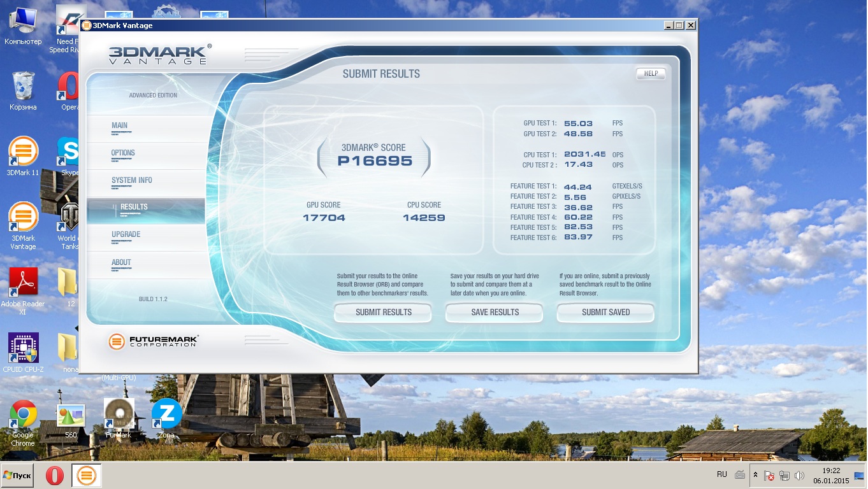The height and width of the screenshot is (489, 868).
Task: Click the Submit Results button
Action: point(384,313)
